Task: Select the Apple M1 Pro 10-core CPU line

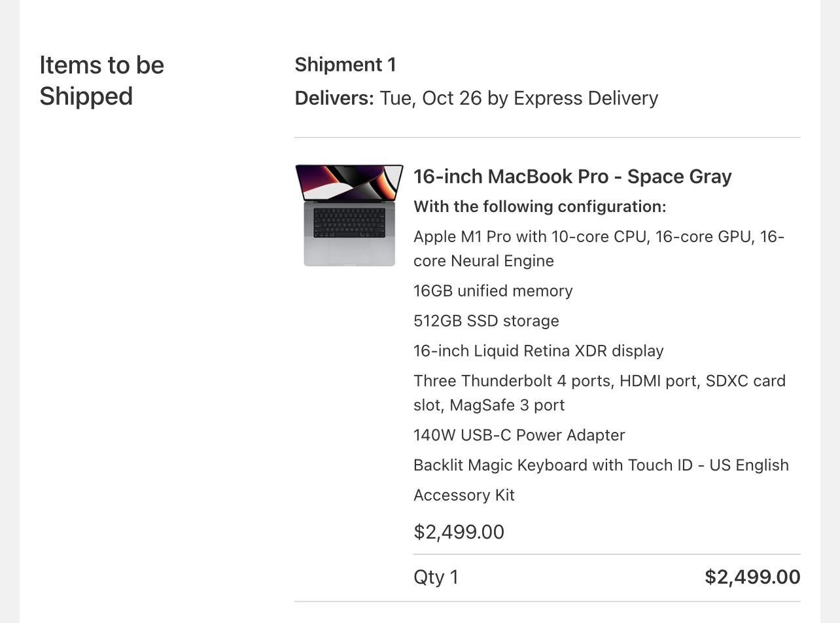Action: 599,237
